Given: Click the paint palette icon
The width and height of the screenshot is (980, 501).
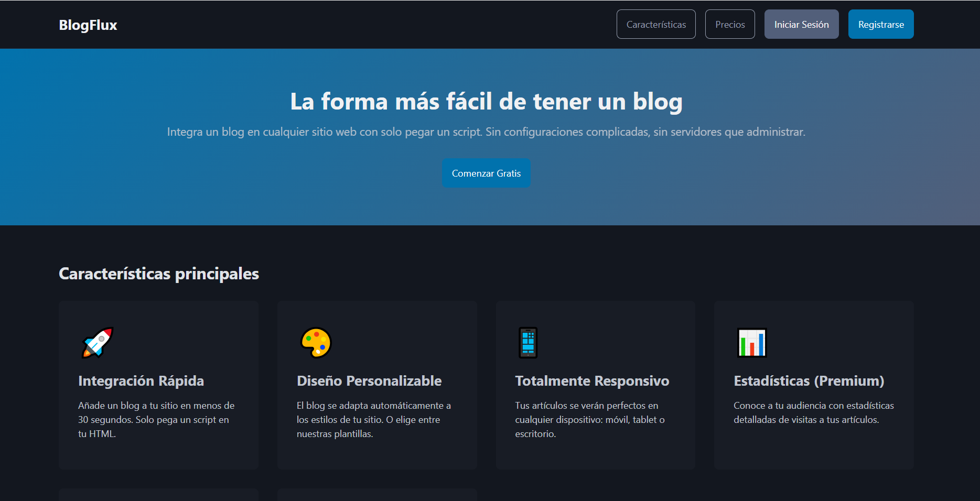Looking at the screenshot, I should tap(316, 343).
